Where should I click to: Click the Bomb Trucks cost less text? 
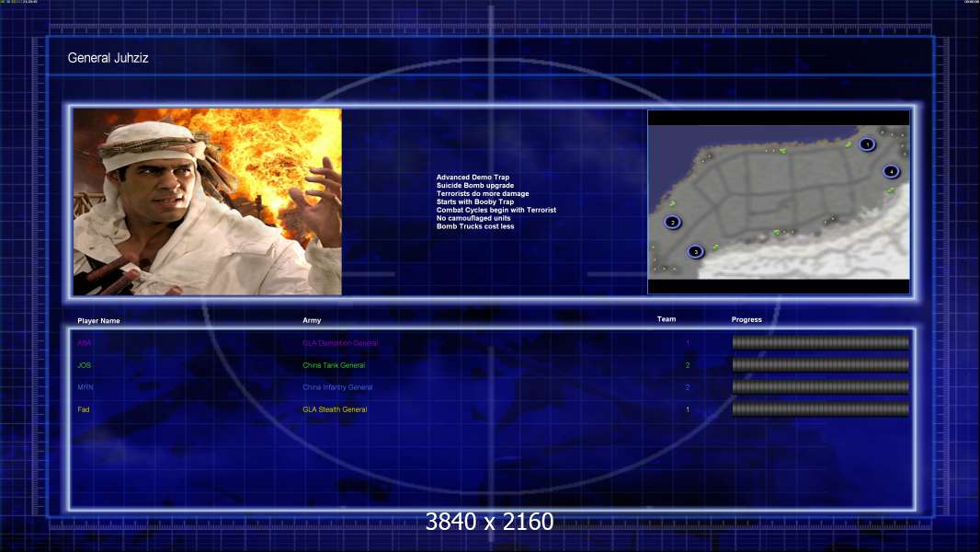[x=475, y=226]
